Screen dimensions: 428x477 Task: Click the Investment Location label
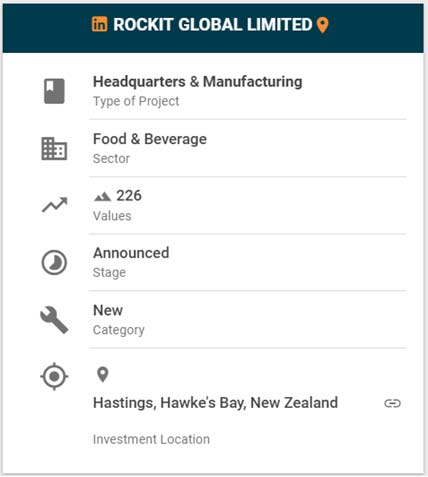click(x=151, y=439)
